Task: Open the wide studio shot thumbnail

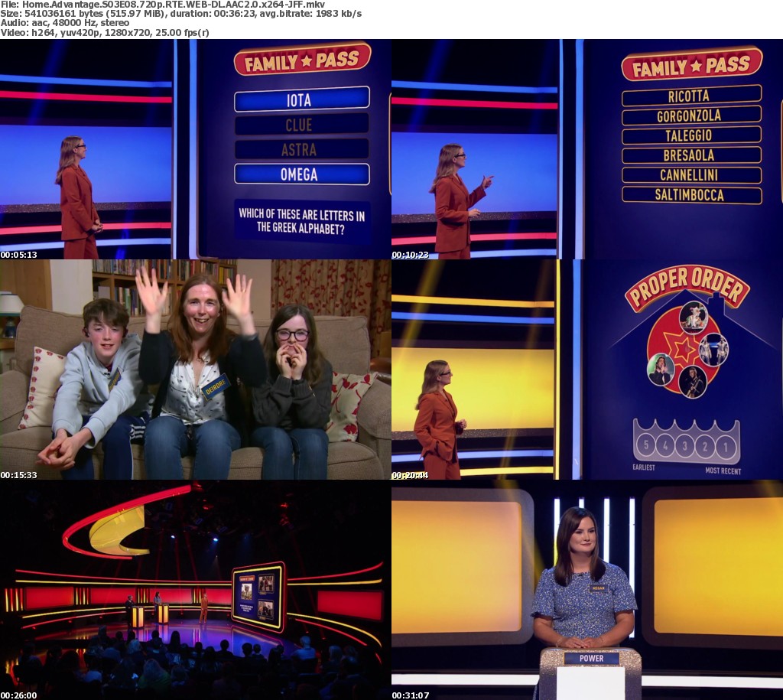Action: click(196, 589)
